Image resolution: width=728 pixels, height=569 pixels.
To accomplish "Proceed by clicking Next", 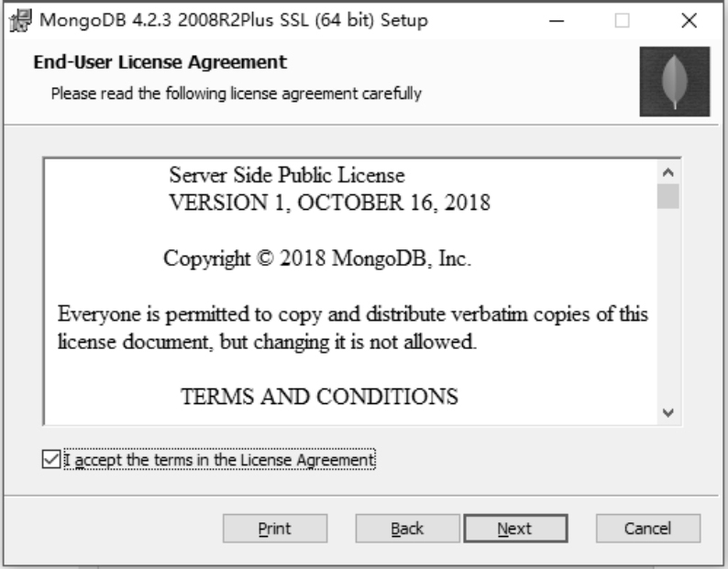I will 514,529.
